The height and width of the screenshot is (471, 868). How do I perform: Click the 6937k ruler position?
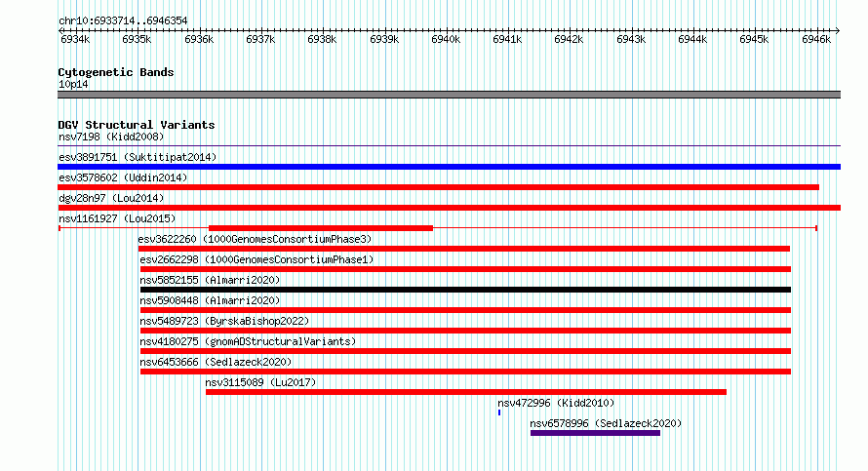(260, 39)
